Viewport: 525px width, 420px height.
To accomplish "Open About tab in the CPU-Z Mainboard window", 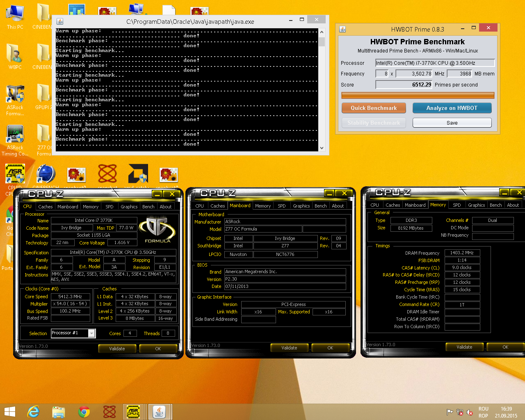I will (x=338, y=206).
